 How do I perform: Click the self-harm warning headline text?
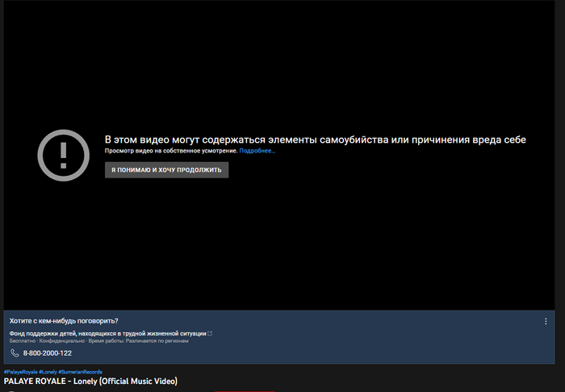[x=316, y=140]
